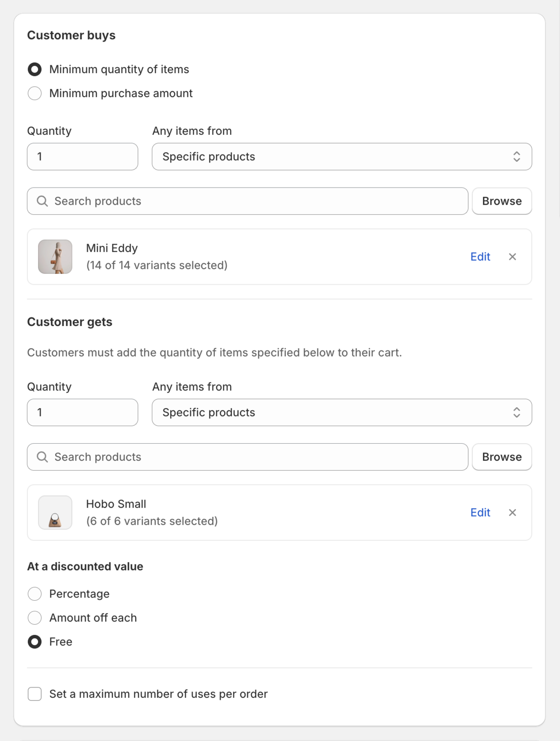
Task: Choose Percentage discount value
Action: pos(35,594)
